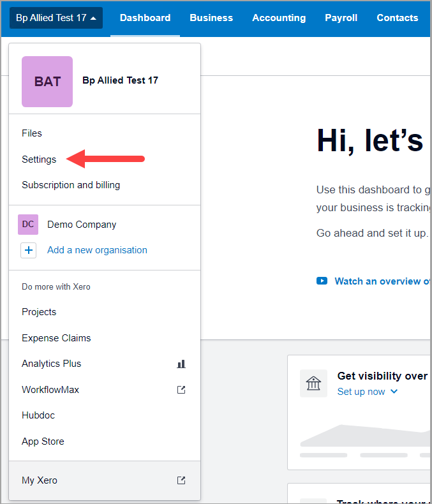This screenshot has width=432, height=504.
Task: Open the Payroll menu
Action: (341, 18)
